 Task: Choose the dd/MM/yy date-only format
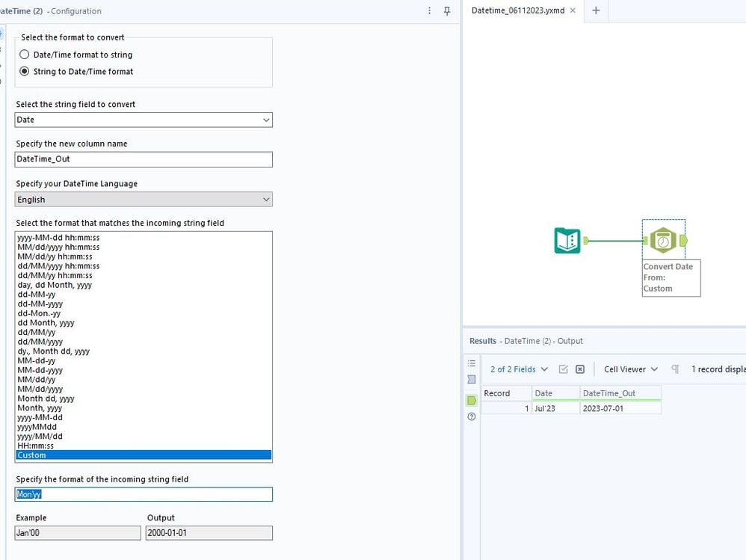tap(144, 332)
